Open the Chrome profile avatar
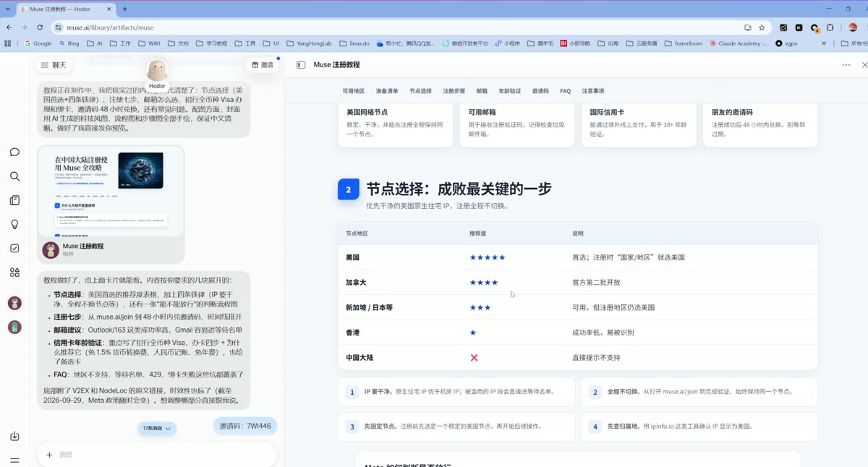This screenshot has height=467, width=868. point(853,27)
